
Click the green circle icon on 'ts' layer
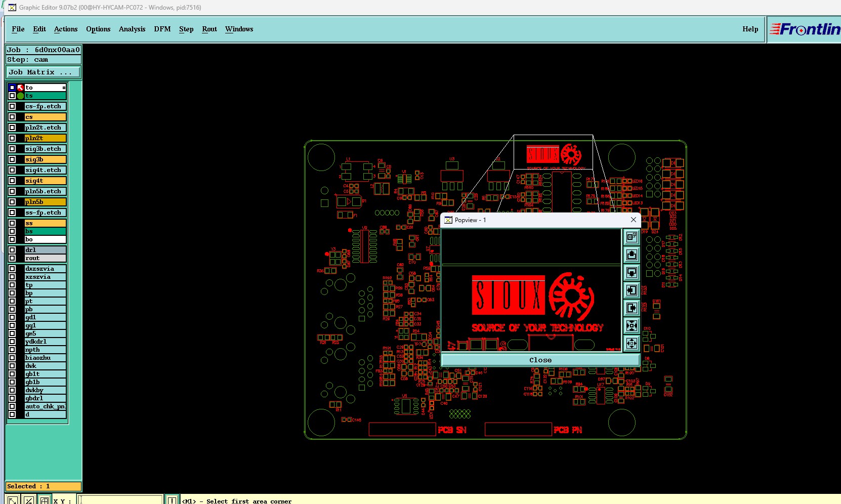[x=21, y=96]
